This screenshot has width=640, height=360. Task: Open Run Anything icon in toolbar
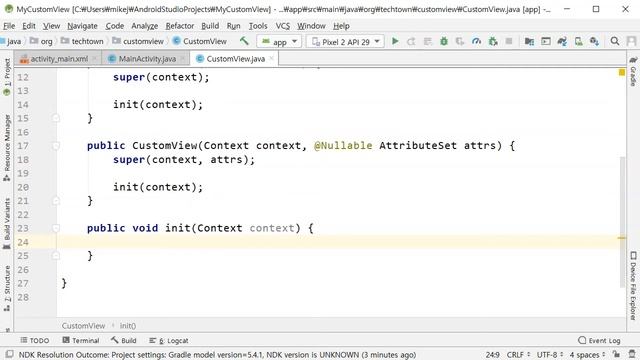pos(546,41)
